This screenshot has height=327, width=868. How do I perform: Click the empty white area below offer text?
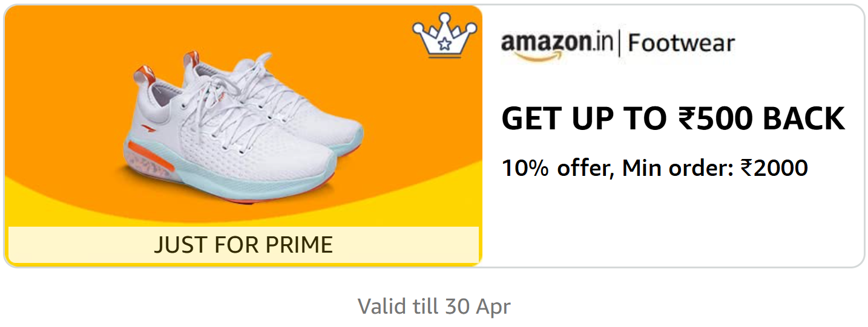[672, 224]
